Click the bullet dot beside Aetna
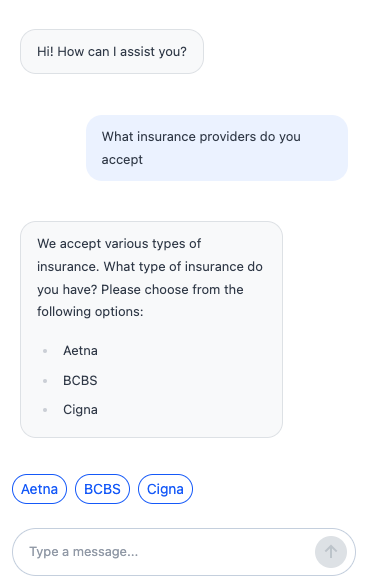 45,351
